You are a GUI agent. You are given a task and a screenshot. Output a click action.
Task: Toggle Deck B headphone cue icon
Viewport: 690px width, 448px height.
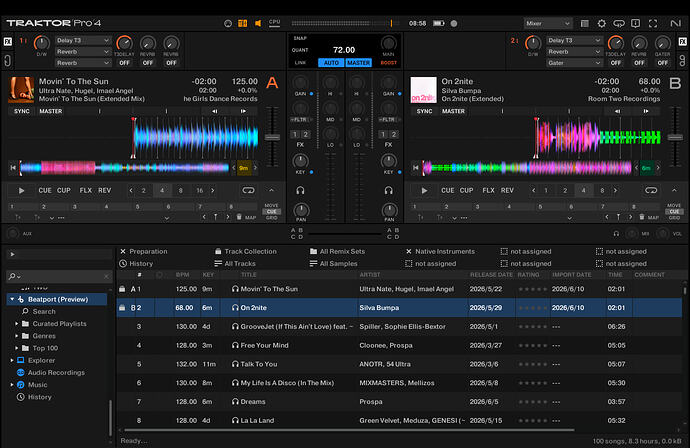(x=389, y=190)
